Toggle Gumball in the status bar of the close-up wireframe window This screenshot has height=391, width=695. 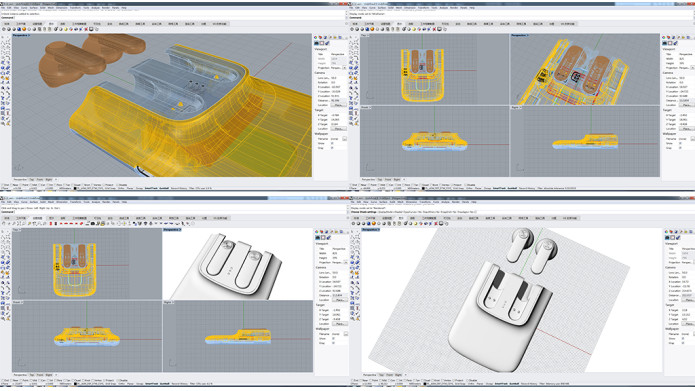[164, 188]
